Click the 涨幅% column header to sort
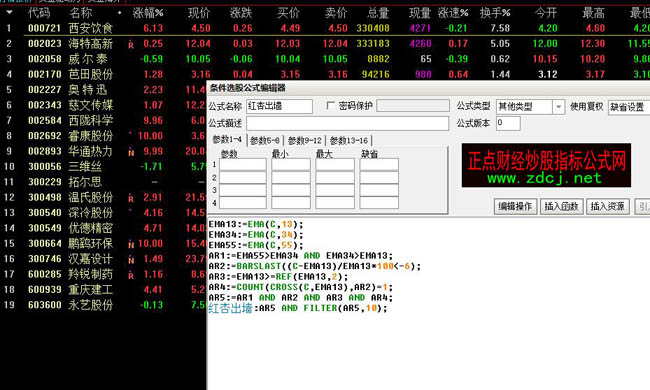650x390 pixels. point(148,13)
